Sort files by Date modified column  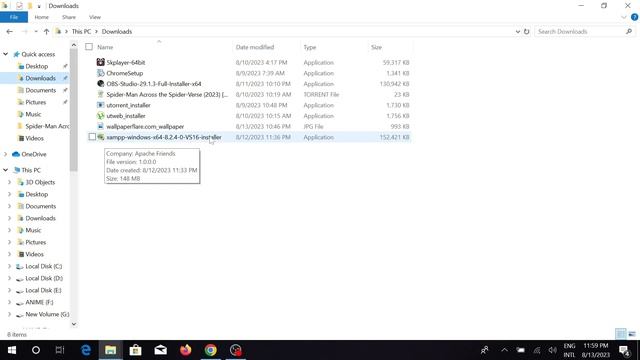tap(255, 47)
